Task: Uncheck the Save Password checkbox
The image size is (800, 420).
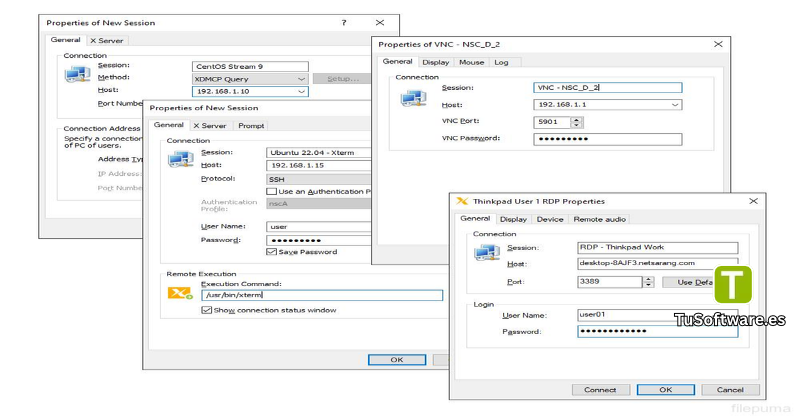Action: click(271, 252)
